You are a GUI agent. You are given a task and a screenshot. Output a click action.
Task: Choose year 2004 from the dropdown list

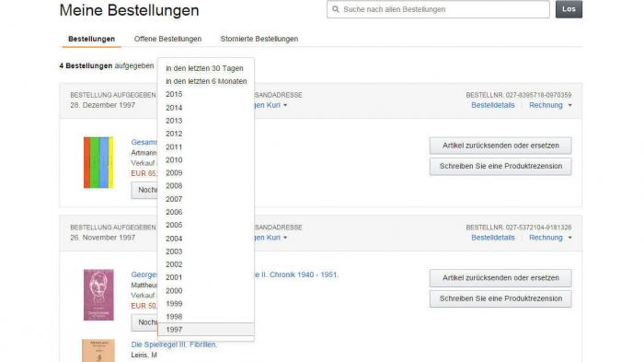[x=206, y=239]
